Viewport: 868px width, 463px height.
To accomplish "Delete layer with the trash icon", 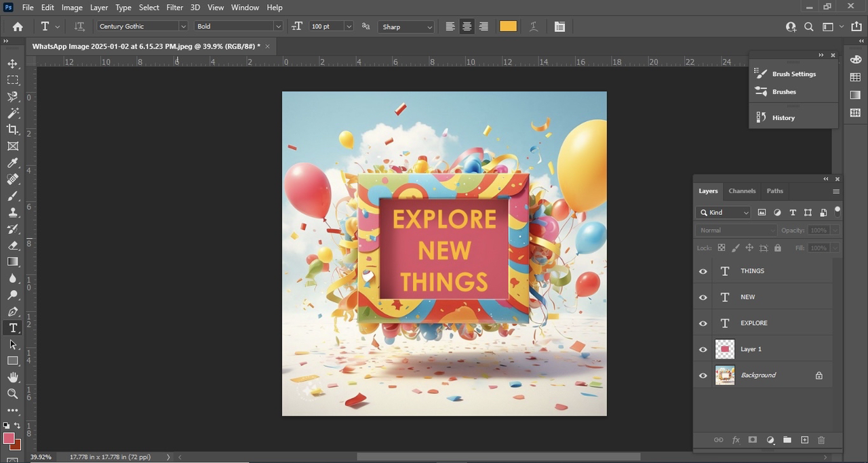I will tap(822, 440).
